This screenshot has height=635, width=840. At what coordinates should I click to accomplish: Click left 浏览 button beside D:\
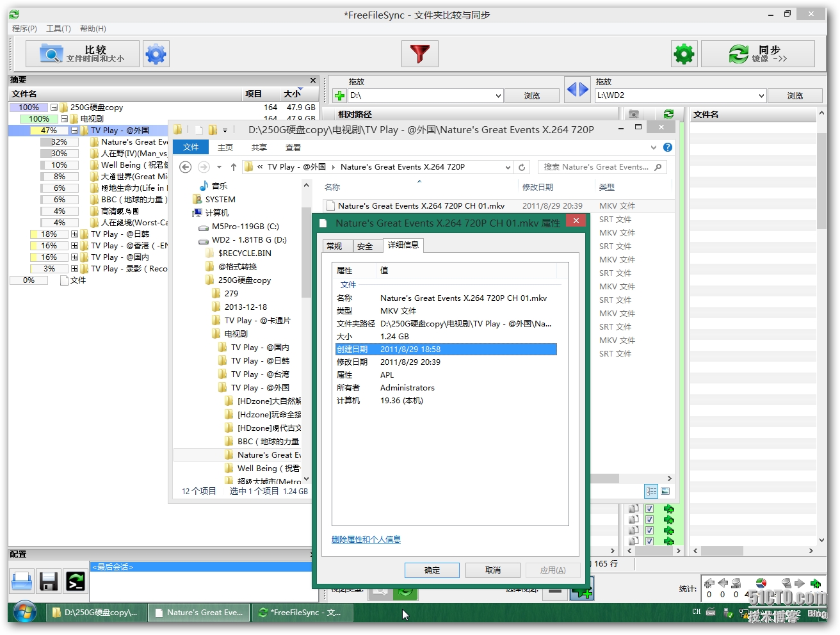click(x=532, y=96)
